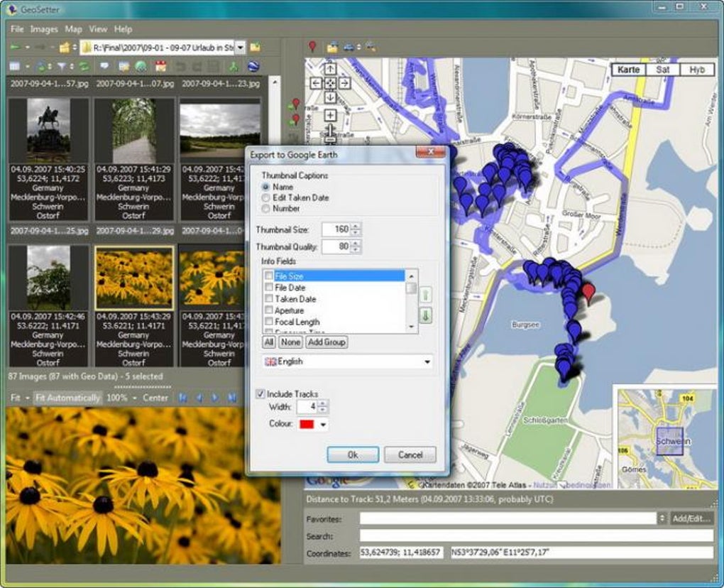Click the red map marker toolbar icon

[x=312, y=48]
